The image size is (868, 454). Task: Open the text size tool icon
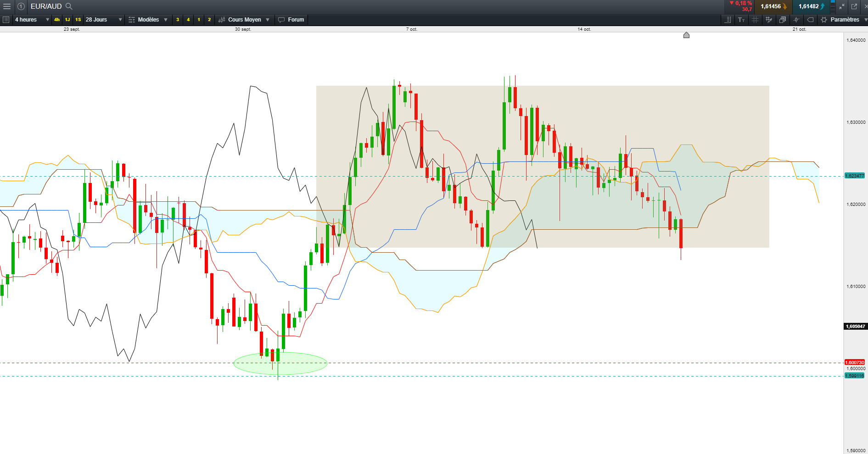coord(741,20)
